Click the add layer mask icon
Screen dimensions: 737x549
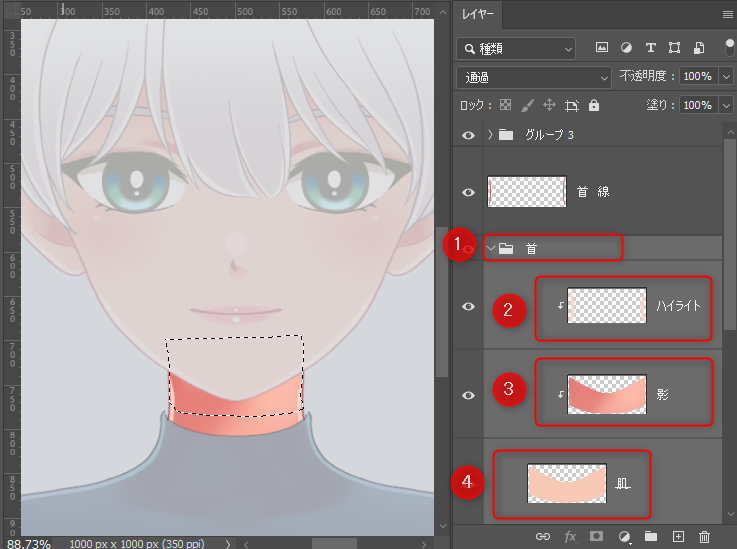[596, 537]
